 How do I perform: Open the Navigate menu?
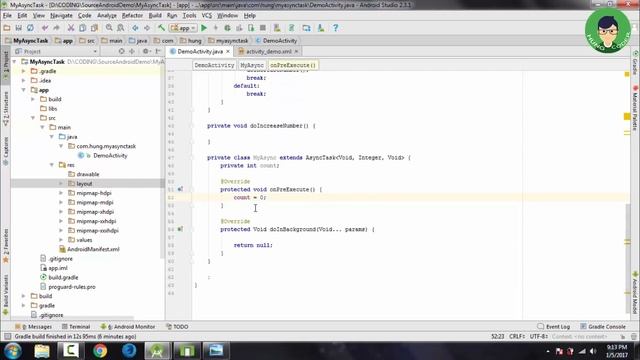point(61,16)
